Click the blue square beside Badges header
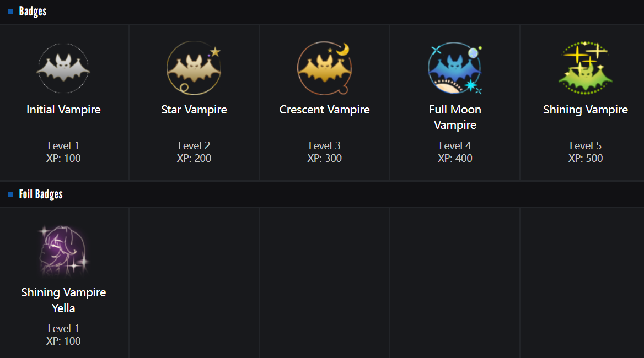Image resolution: width=644 pixels, height=358 pixels. (10, 12)
